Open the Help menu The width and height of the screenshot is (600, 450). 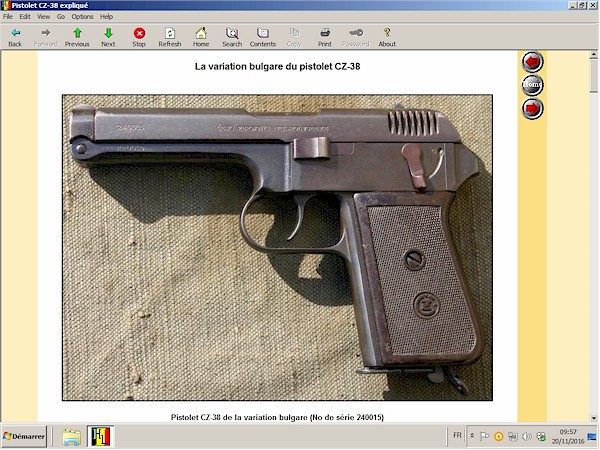106,17
